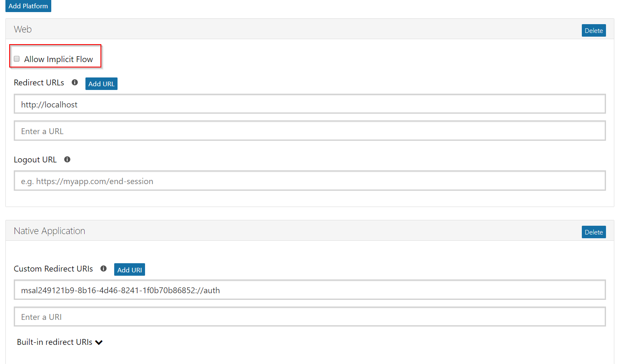Click into the Logout URL text box

309,181
